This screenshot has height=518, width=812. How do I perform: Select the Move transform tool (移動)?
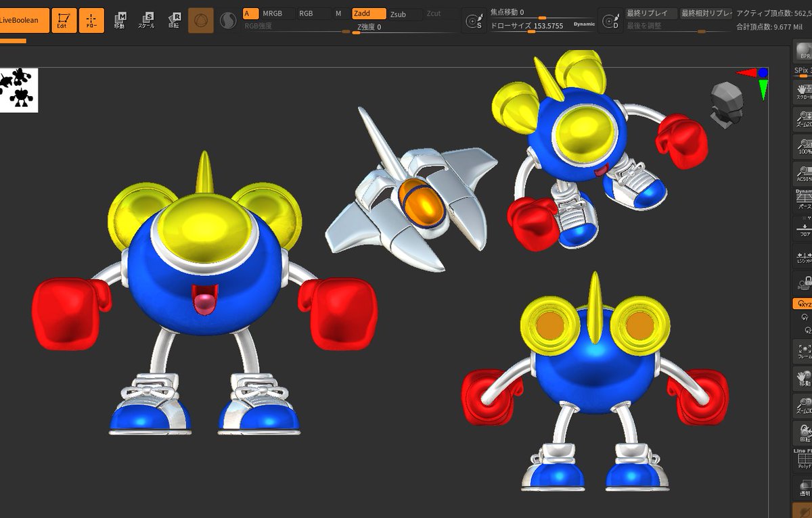coord(120,18)
